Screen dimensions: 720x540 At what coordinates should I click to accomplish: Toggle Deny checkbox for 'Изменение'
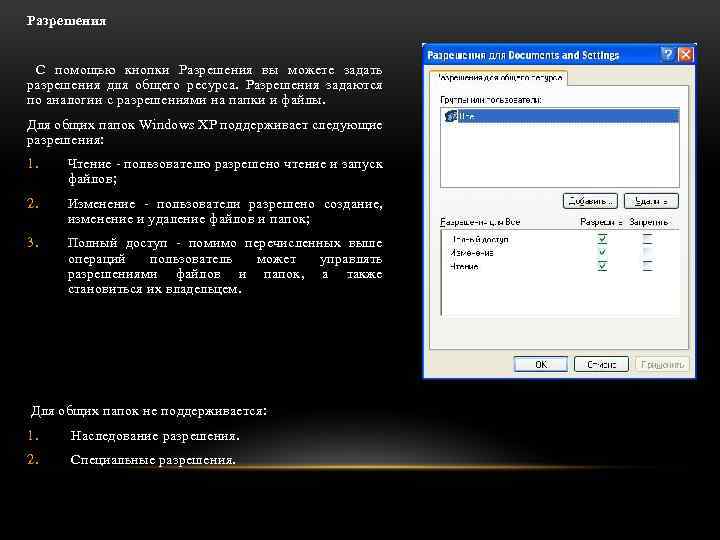click(647, 252)
